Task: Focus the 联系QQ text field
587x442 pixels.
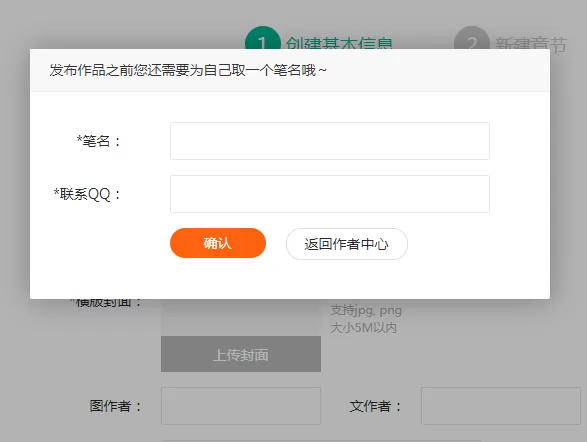Action: (330, 194)
